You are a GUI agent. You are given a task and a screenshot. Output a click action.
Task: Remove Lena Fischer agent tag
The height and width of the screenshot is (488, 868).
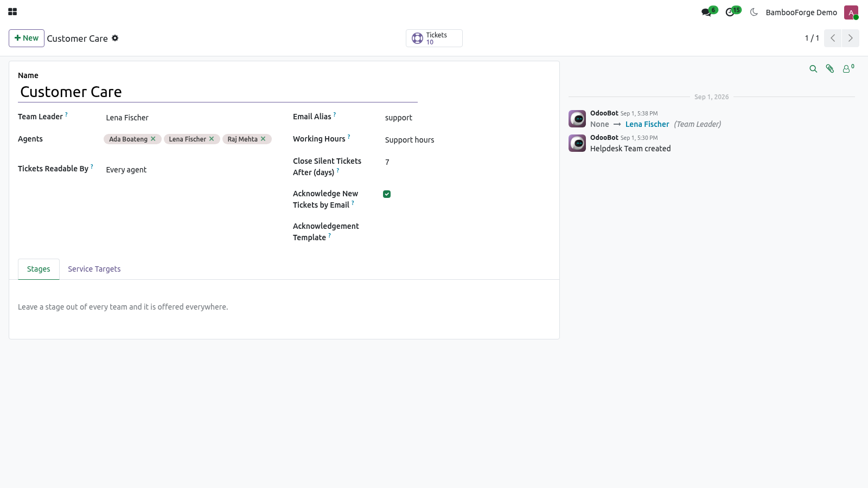pyautogui.click(x=212, y=139)
